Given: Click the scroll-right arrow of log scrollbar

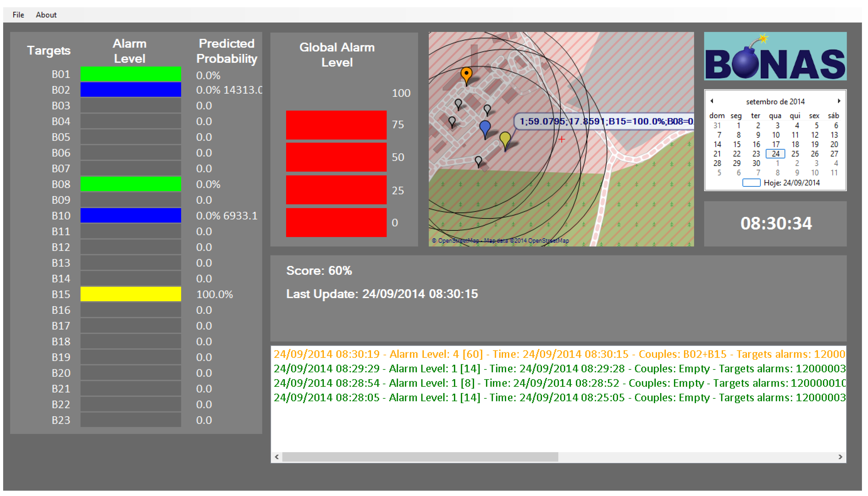Looking at the screenshot, I should 840,457.
